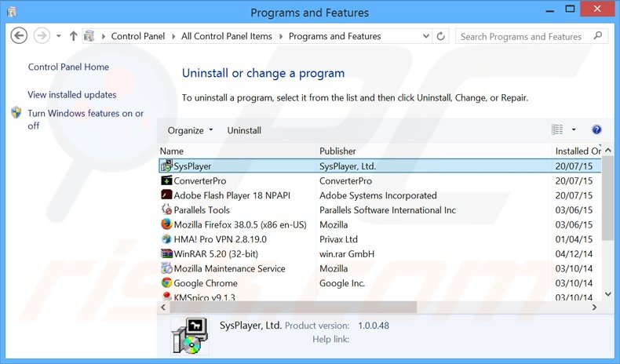Open the view options dropdown arrow
The height and width of the screenshot is (364, 620).
click(x=574, y=129)
